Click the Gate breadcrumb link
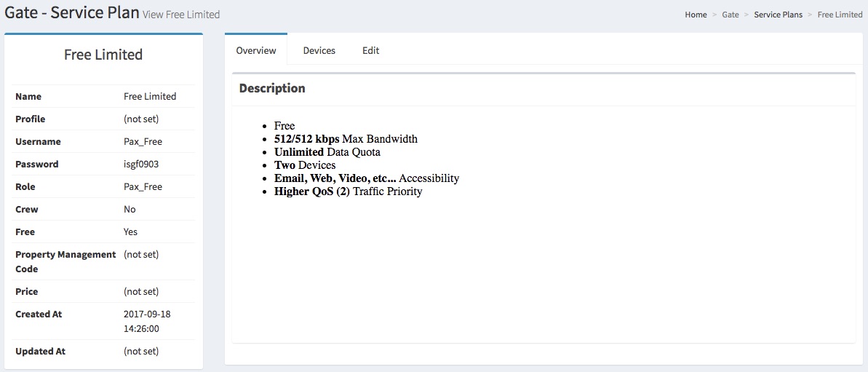The image size is (868, 372). (730, 15)
